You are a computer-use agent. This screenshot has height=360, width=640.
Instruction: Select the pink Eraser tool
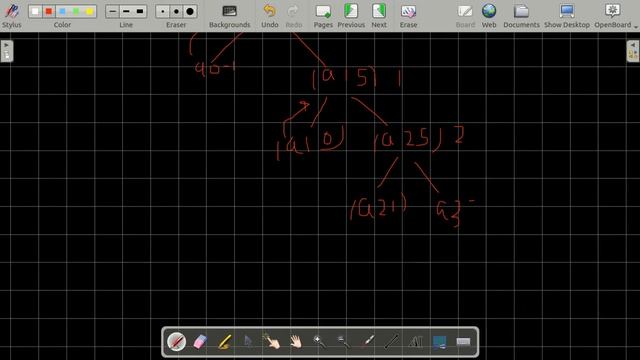[200, 342]
